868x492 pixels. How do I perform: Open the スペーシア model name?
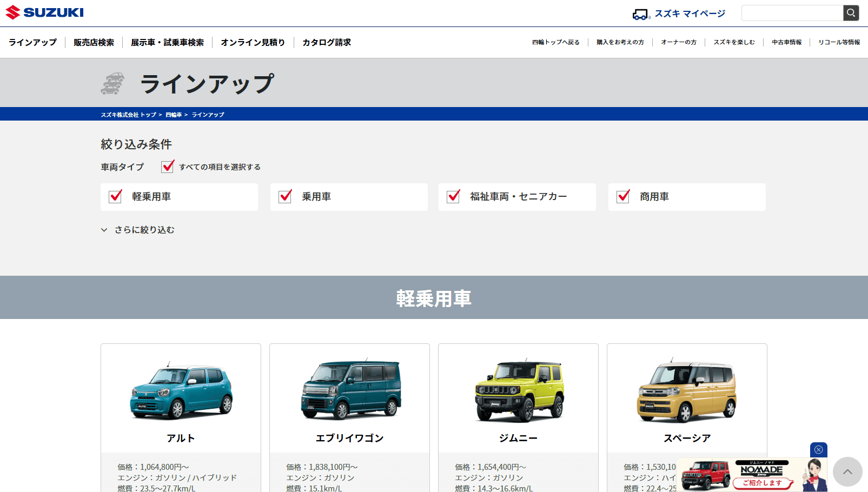pyautogui.click(x=687, y=438)
